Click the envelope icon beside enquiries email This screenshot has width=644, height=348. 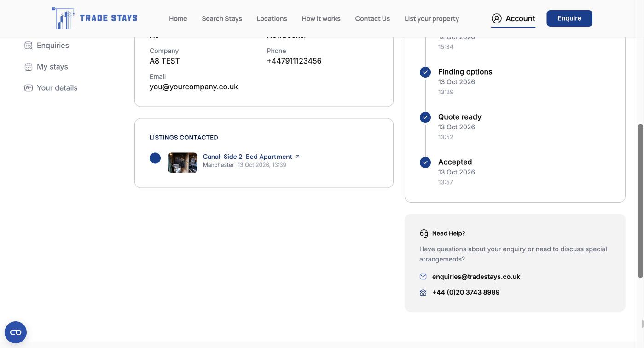pos(423,277)
